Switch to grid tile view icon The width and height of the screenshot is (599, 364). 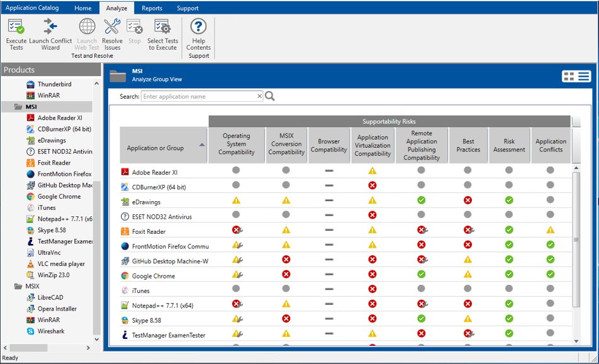click(x=569, y=76)
